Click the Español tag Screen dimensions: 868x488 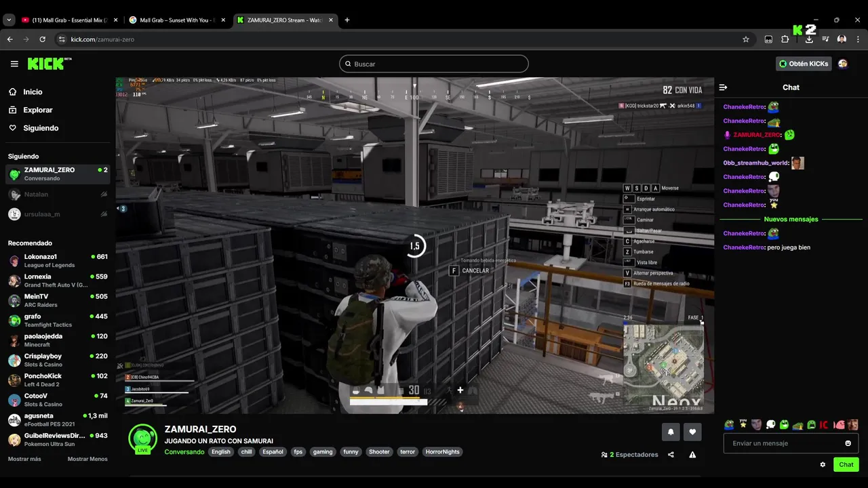(x=273, y=452)
